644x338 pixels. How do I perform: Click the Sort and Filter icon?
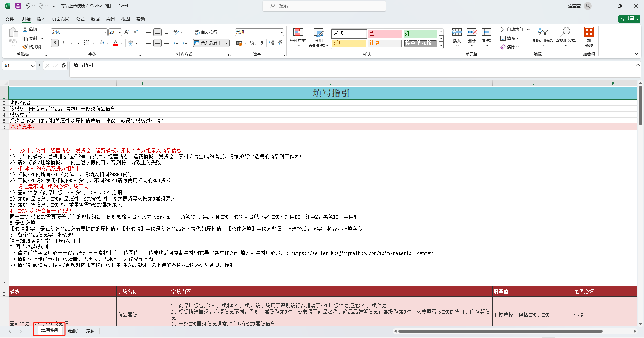(x=543, y=32)
